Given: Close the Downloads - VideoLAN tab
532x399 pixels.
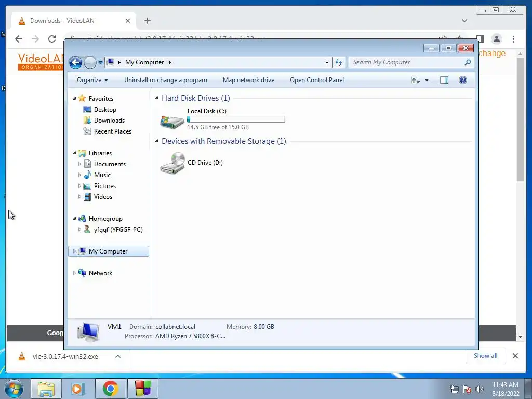Looking at the screenshot, I should [x=128, y=21].
